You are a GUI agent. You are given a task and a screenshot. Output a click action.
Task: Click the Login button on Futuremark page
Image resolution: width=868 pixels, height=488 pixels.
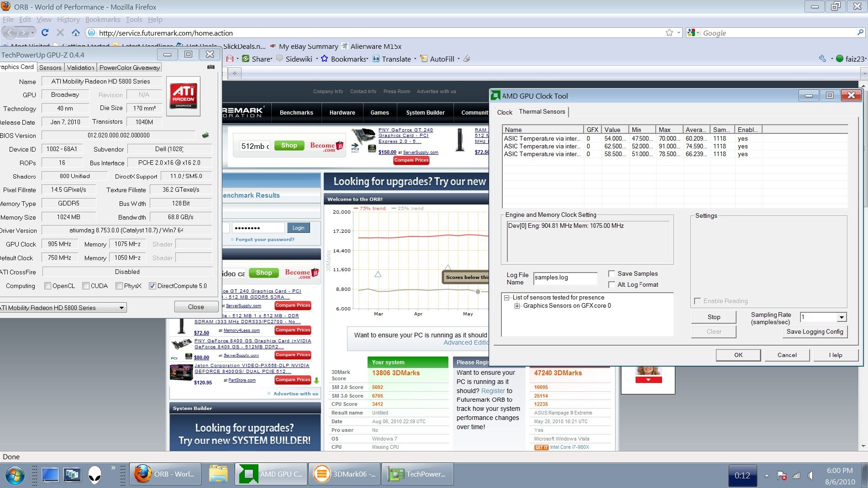(298, 228)
